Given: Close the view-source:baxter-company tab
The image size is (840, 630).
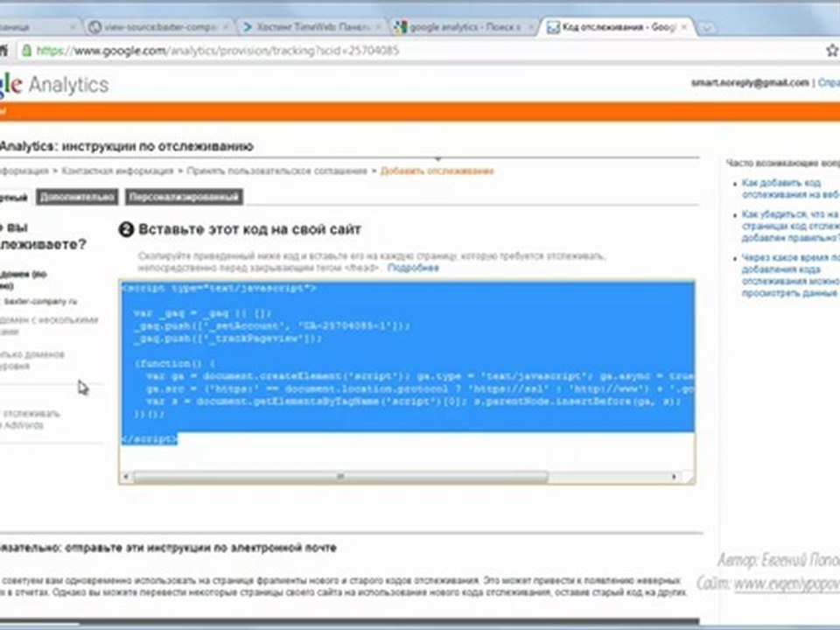Looking at the screenshot, I should [226, 27].
